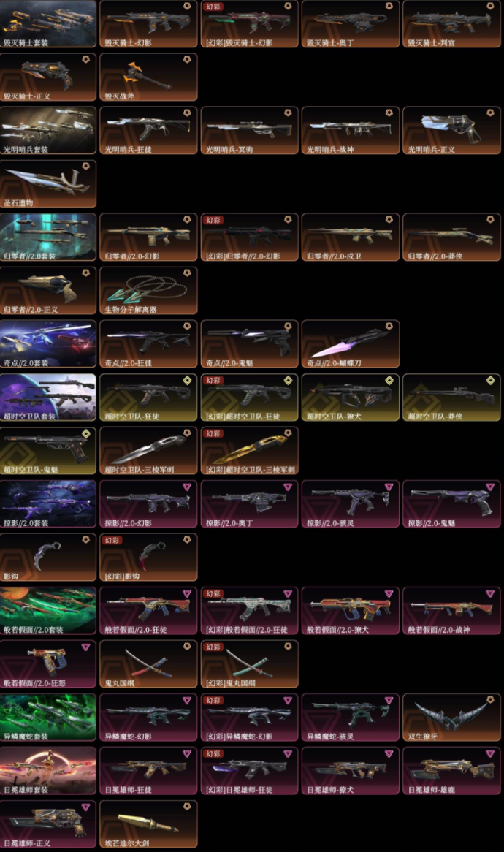
Task: Choose the 异鳞魔蛇-骇灵 skin card
Action: tap(351, 718)
